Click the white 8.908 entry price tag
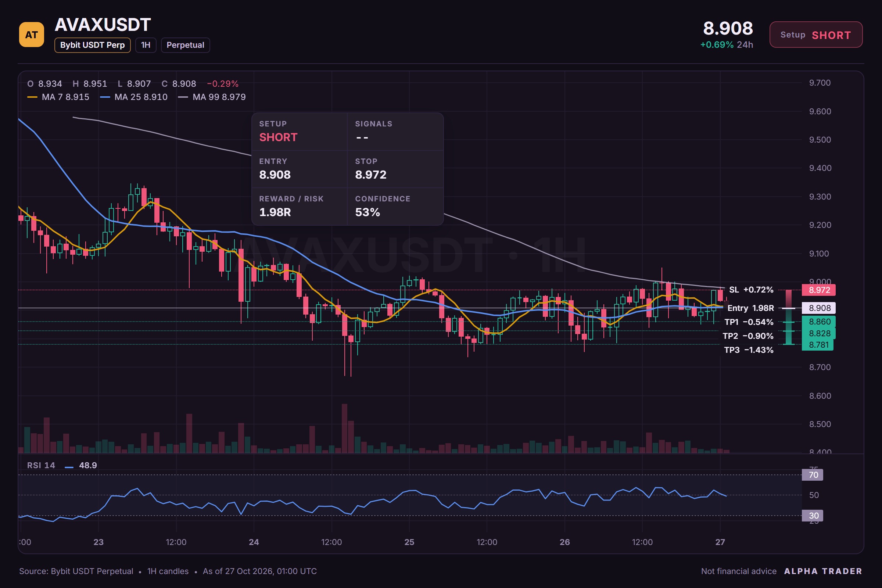 click(x=818, y=308)
